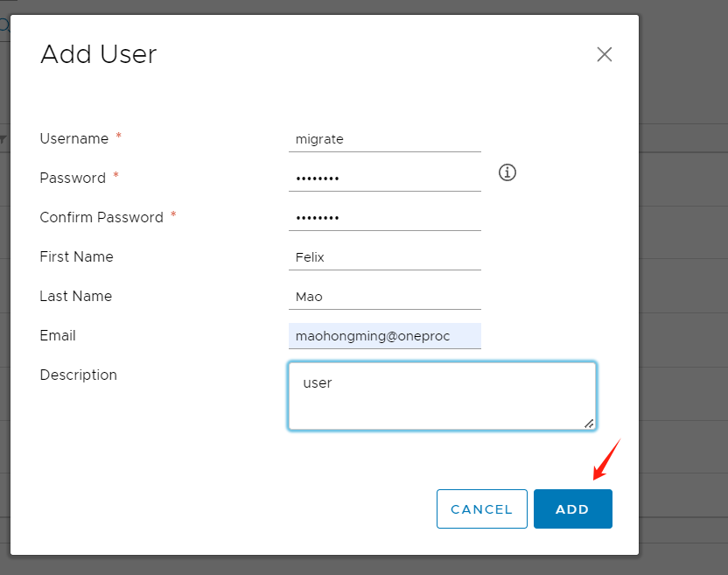Click the Email input field

[384, 336]
